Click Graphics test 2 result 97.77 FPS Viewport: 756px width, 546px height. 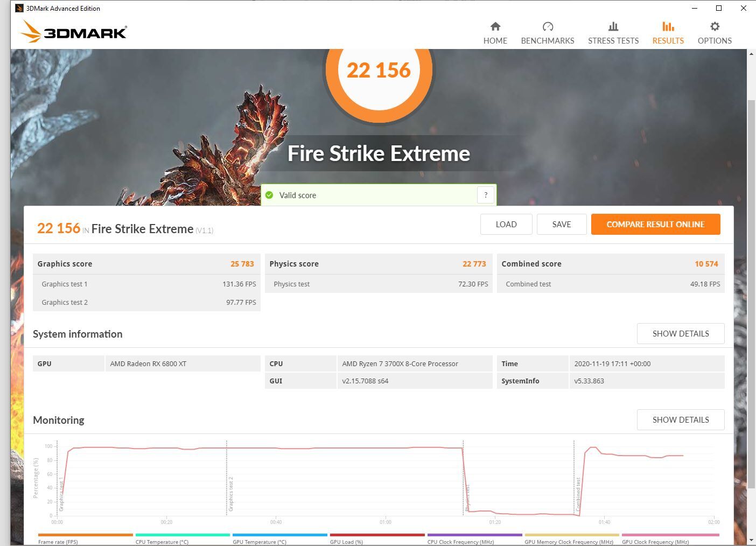point(241,302)
